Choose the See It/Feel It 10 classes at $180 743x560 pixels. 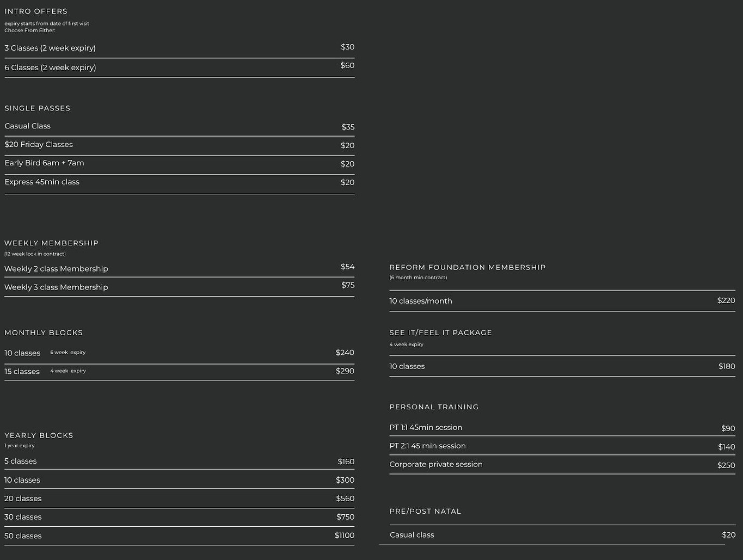pyautogui.click(x=562, y=366)
